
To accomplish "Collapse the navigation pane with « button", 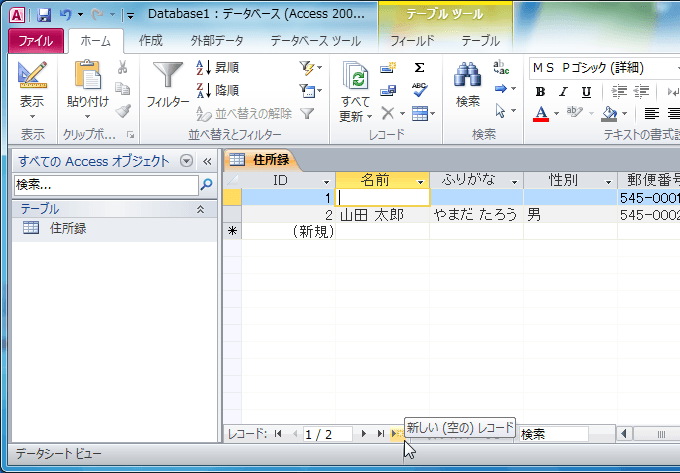I will (x=207, y=162).
